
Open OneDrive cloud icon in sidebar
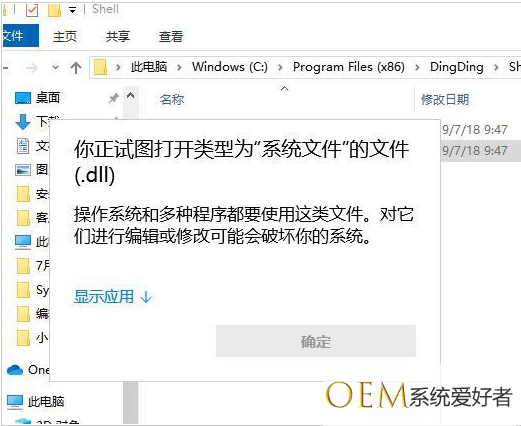tap(15, 370)
